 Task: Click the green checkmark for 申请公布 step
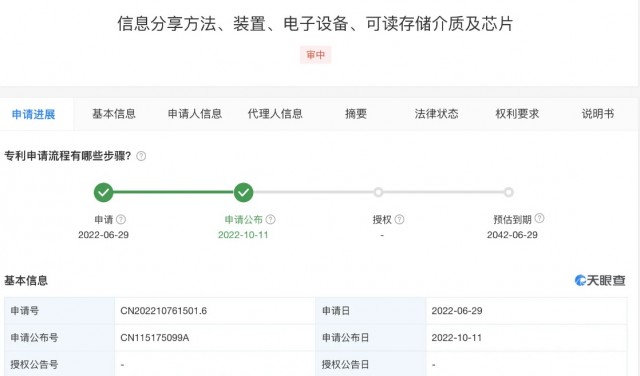[243, 192]
